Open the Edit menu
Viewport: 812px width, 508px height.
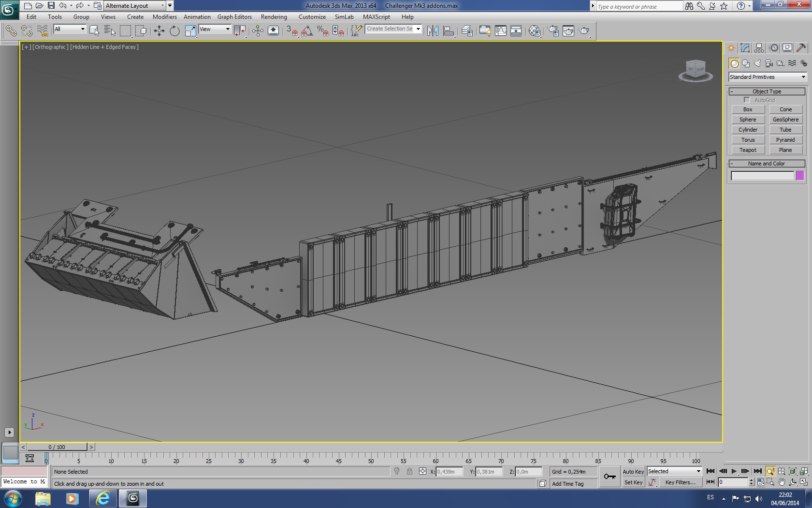[31, 17]
